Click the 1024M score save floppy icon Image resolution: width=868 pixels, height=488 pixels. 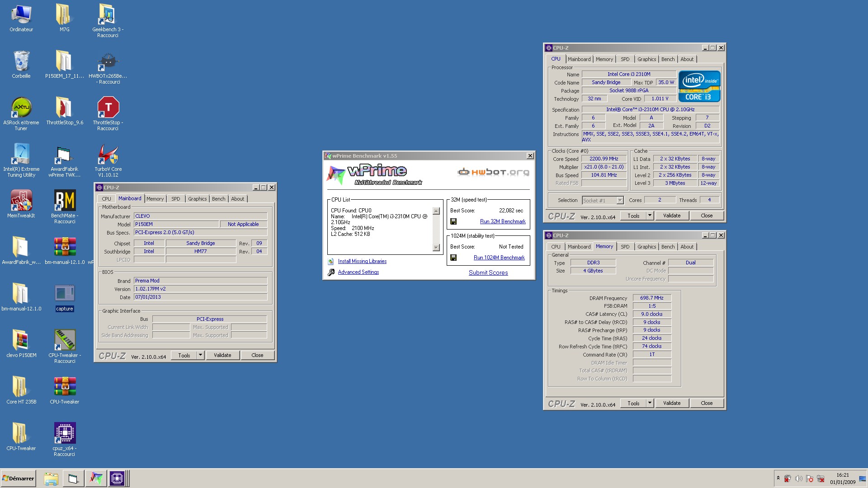(x=453, y=258)
